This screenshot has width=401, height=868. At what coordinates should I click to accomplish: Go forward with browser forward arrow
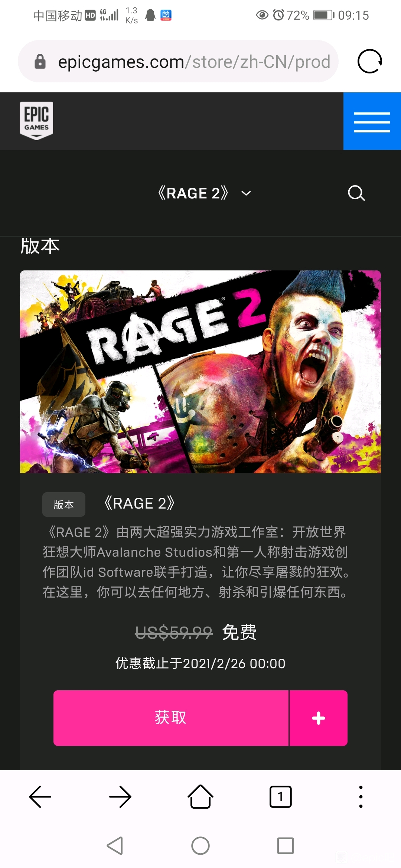point(120,796)
